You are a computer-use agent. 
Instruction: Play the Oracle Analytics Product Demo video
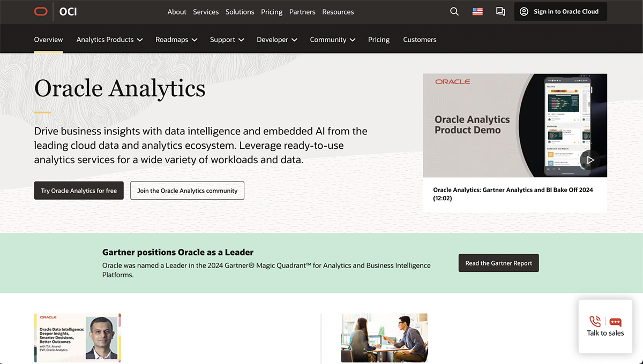tap(590, 160)
